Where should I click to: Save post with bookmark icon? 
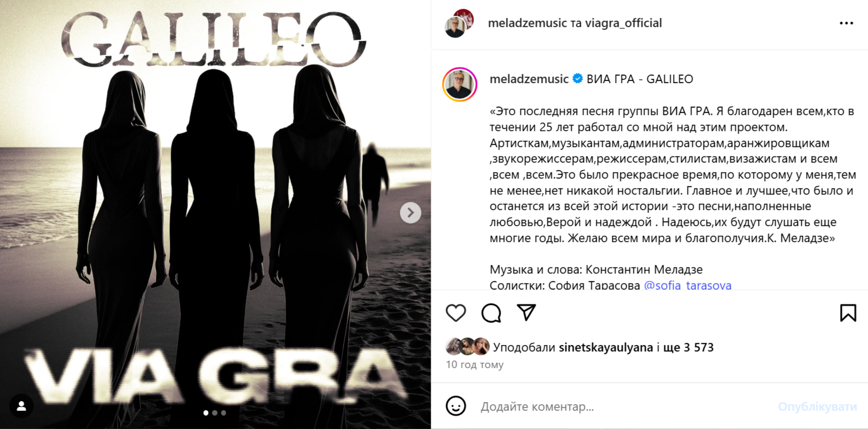point(848,313)
